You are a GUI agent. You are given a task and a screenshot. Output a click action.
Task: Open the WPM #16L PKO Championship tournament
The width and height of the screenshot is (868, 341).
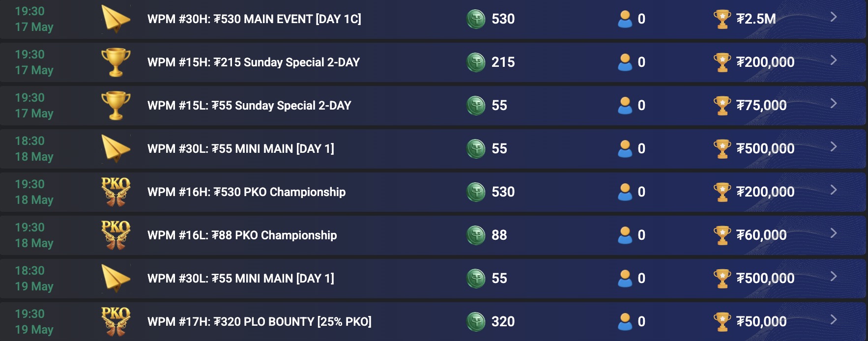(x=833, y=235)
